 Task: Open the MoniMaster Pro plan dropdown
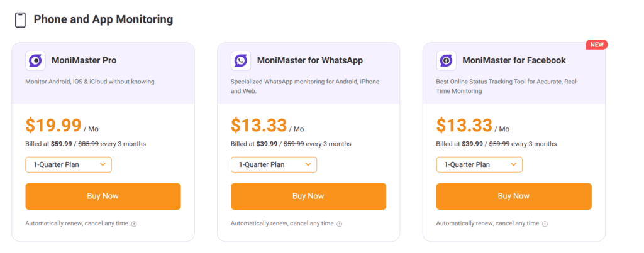(x=69, y=164)
